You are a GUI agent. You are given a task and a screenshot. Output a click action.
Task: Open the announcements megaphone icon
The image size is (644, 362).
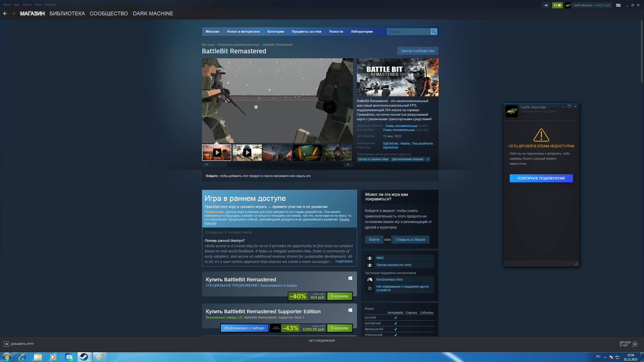546,5
